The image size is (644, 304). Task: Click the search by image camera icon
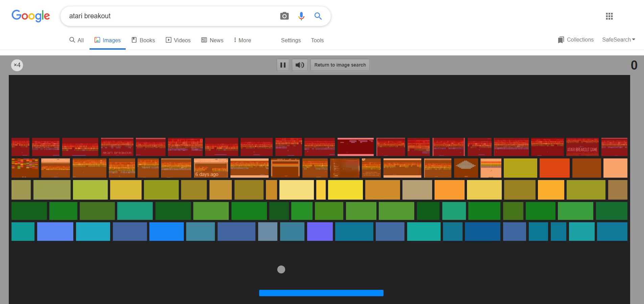(x=284, y=16)
